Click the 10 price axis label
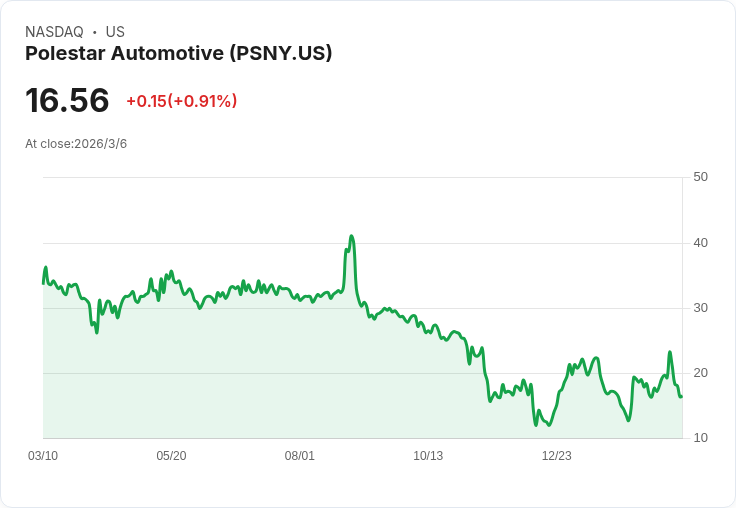This screenshot has height=508, width=736. tap(700, 438)
